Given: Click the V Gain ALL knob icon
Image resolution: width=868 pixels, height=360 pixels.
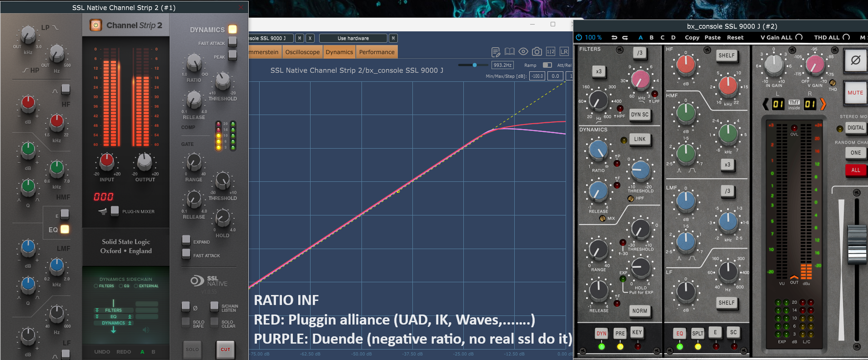Looking at the screenshot, I should [x=799, y=37].
